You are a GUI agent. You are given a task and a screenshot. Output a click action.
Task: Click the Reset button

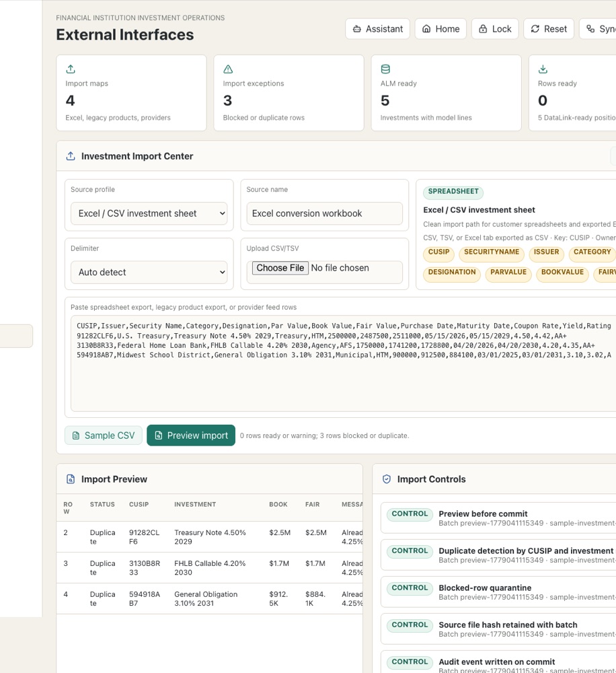click(549, 29)
